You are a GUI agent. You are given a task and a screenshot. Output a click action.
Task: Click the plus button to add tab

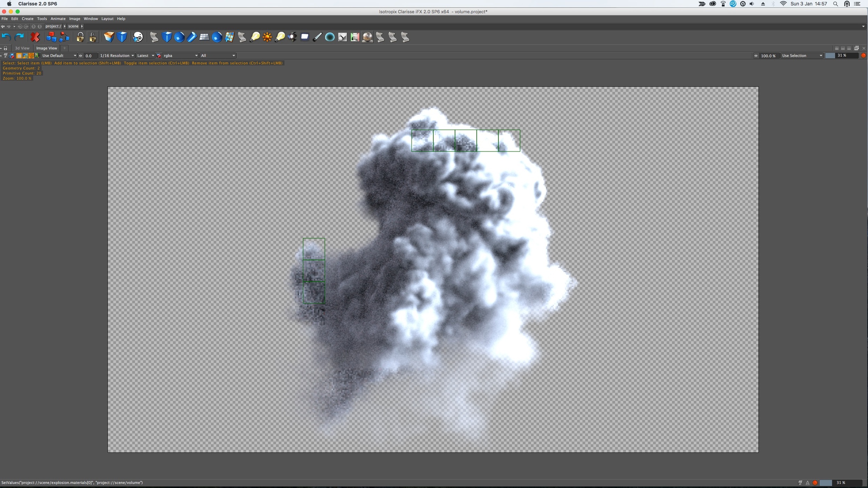(x=65, y=48)
